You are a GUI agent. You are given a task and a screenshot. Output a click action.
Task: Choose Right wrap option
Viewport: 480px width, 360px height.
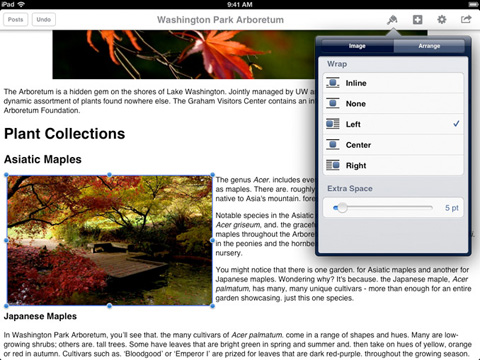click(393, 165)
